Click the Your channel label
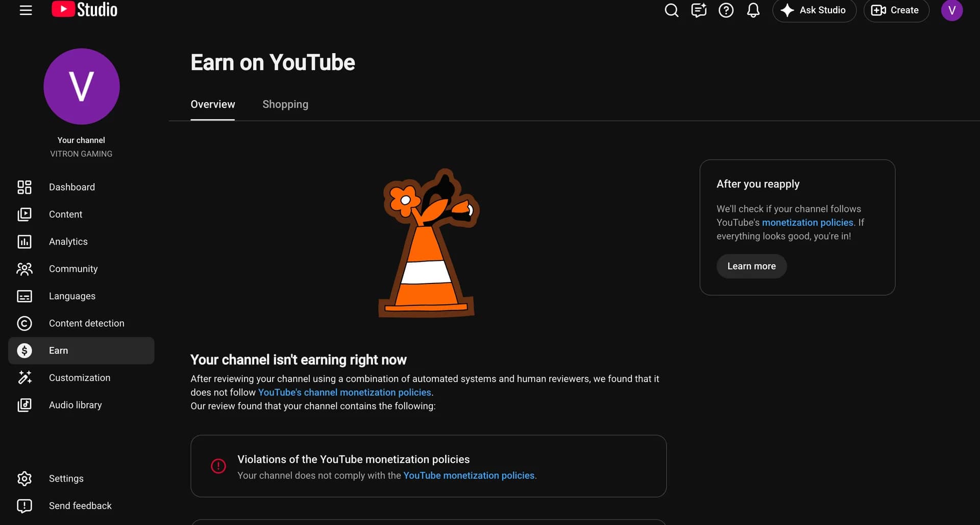Viewport: 980px width, 525px height. pos(81,140)
